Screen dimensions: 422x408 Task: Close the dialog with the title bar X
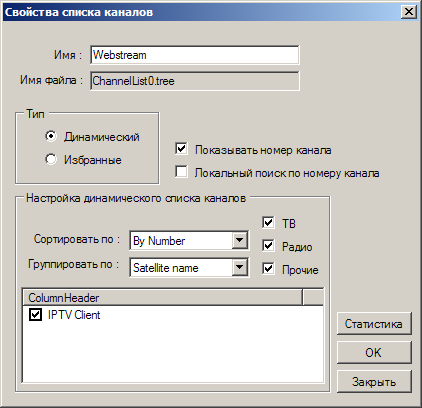point(409,12)
